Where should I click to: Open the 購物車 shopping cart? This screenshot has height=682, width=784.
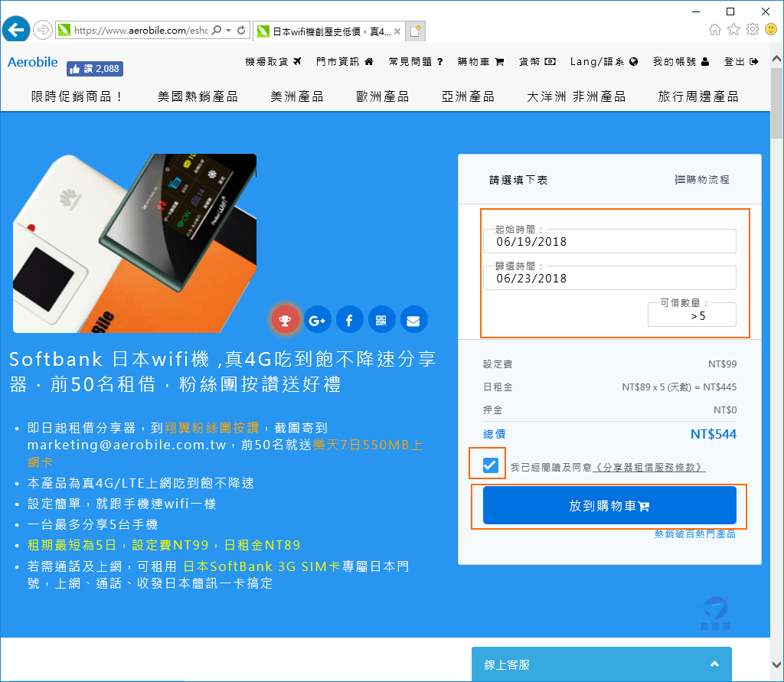click(481, 61)
